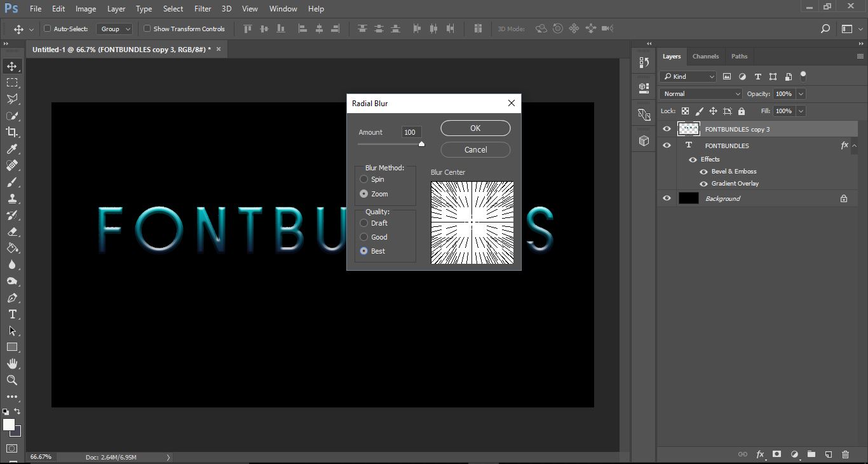Switch to the Channels tab

pyautogui.click(x=705, y=57)
